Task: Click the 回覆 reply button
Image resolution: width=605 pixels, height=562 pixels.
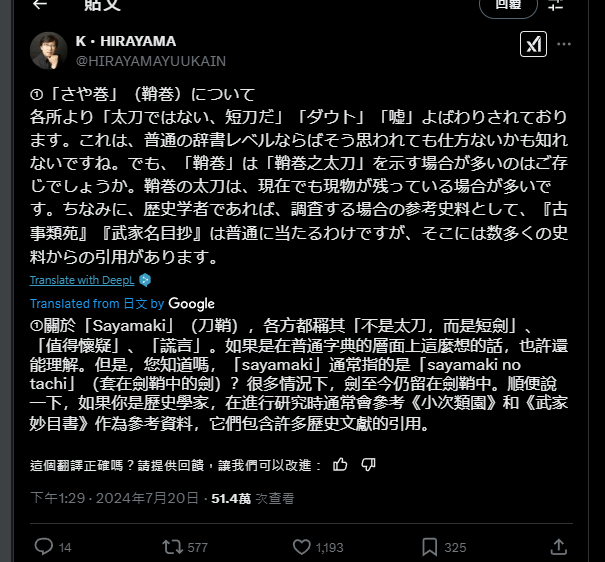Action: click(x=508, y=5)
